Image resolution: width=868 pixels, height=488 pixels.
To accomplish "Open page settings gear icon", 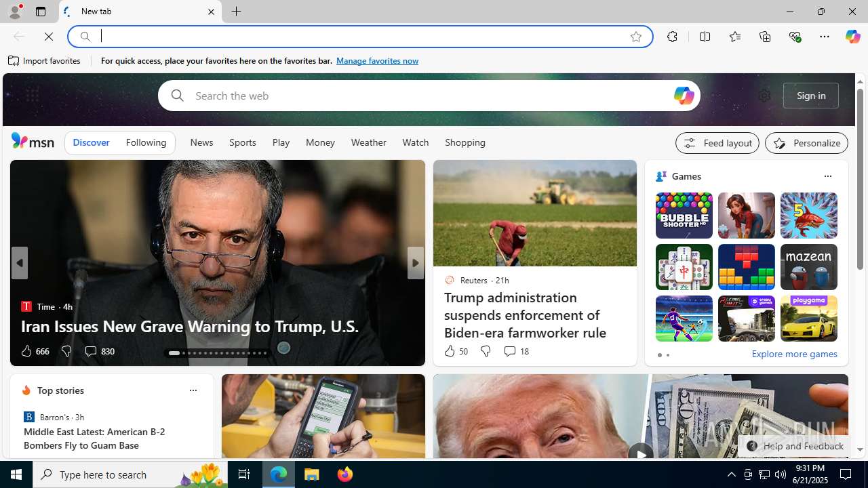I will pos(764,96).
